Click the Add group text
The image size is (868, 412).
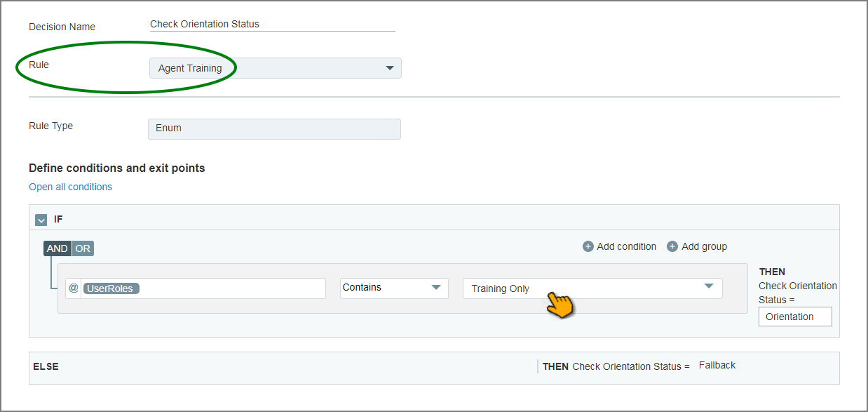pos(704,246)
